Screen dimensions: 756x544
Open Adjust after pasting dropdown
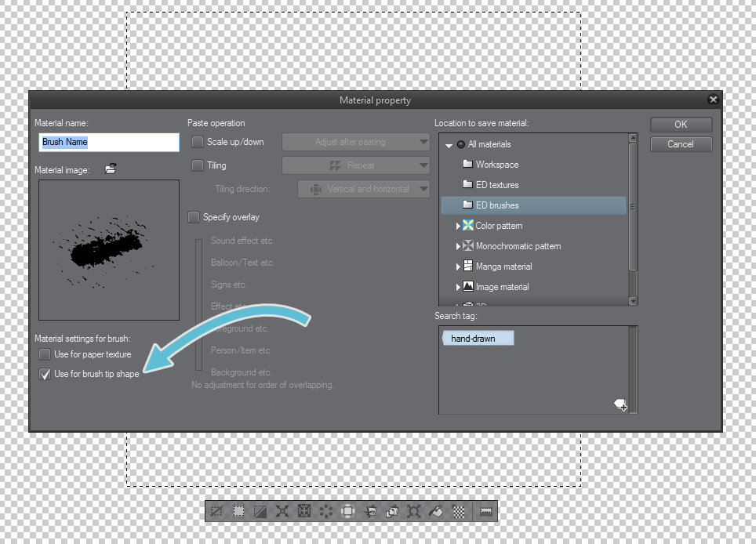pos(356,142)
